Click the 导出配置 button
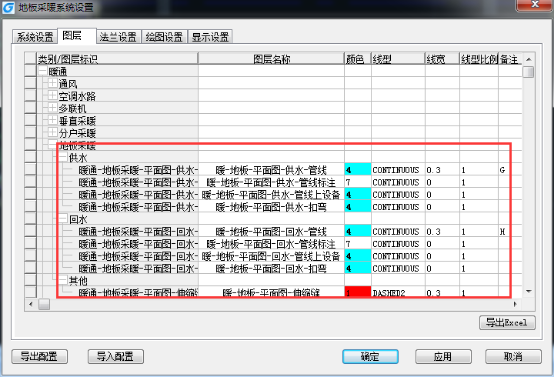The height and width of the screenshot is (377, 554). coord(40,356)
